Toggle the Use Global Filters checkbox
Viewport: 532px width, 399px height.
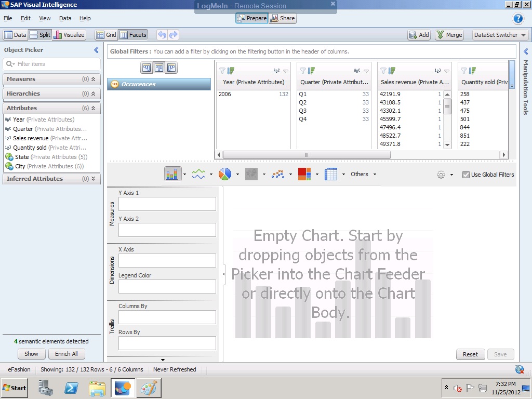(x=465, y=175)
